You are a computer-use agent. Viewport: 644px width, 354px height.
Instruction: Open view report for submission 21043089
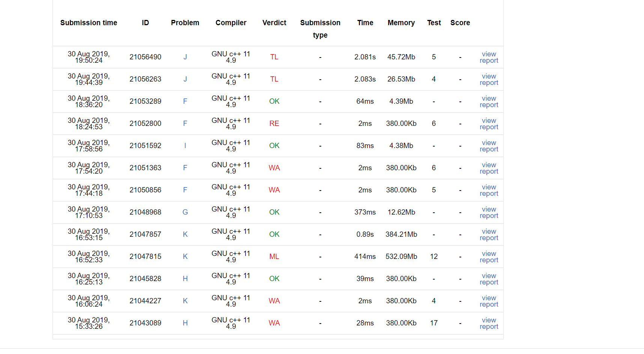(489, 323)
